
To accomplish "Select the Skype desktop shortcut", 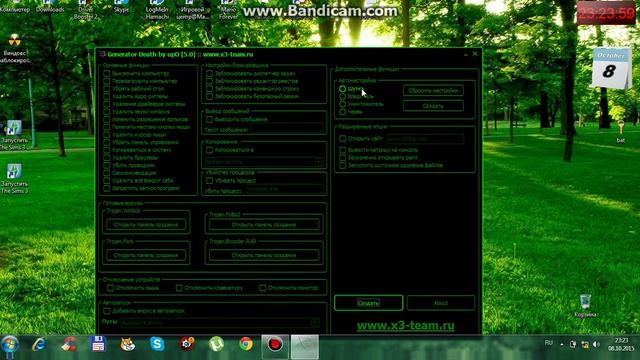I will click(x=121, y=6).
